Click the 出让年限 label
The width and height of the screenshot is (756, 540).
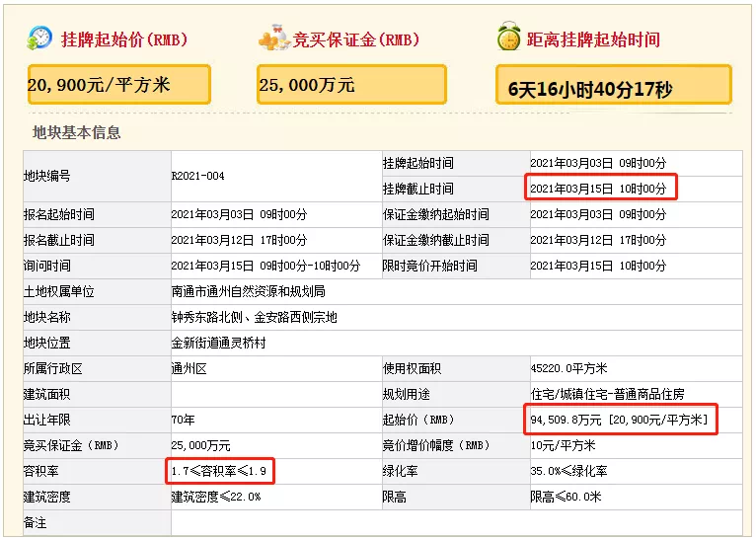coord(46,420)
